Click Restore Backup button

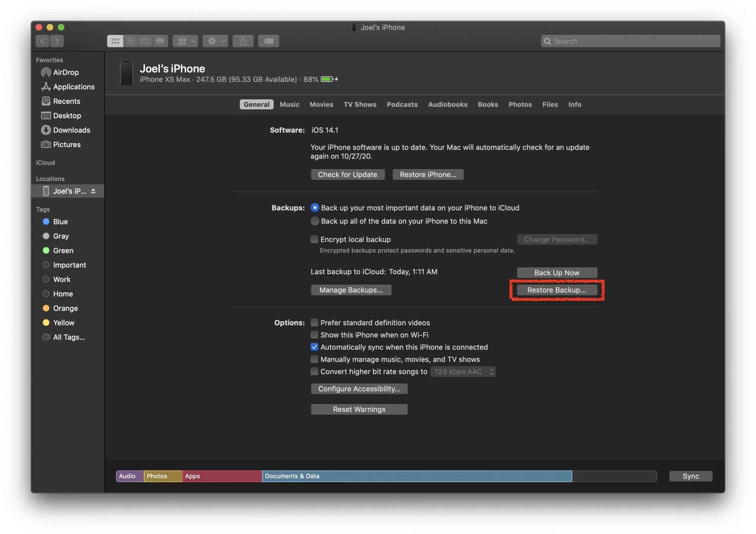(x=556, y=289)
